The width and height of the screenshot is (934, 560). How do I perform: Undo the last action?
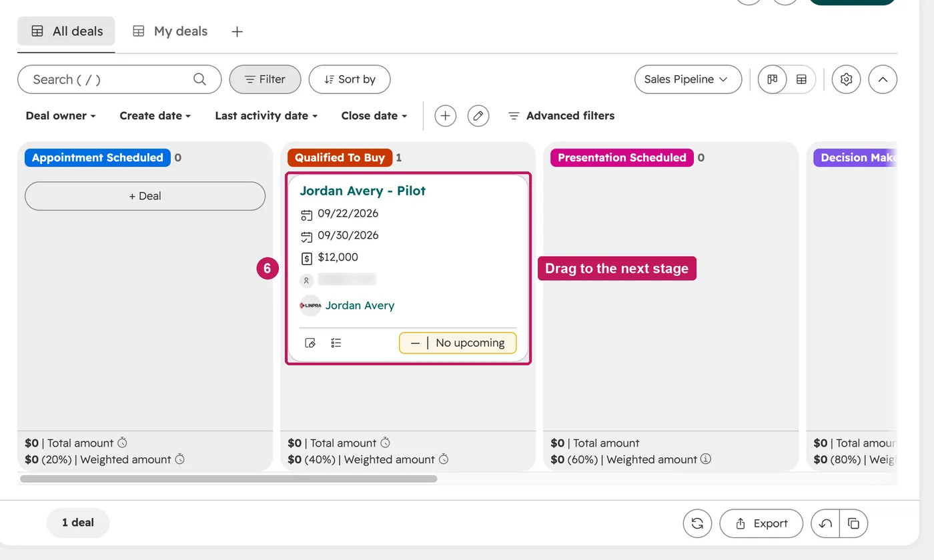point(825,523)
